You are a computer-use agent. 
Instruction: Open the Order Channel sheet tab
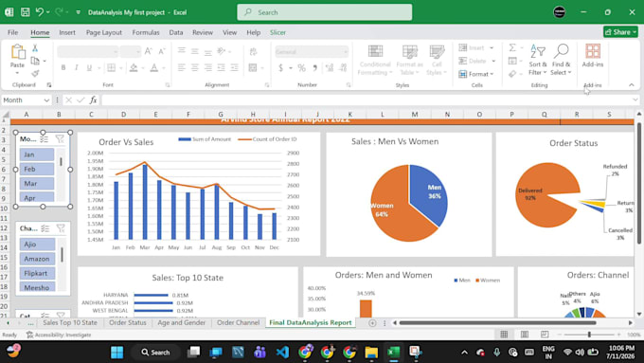(x=238, y=322)
